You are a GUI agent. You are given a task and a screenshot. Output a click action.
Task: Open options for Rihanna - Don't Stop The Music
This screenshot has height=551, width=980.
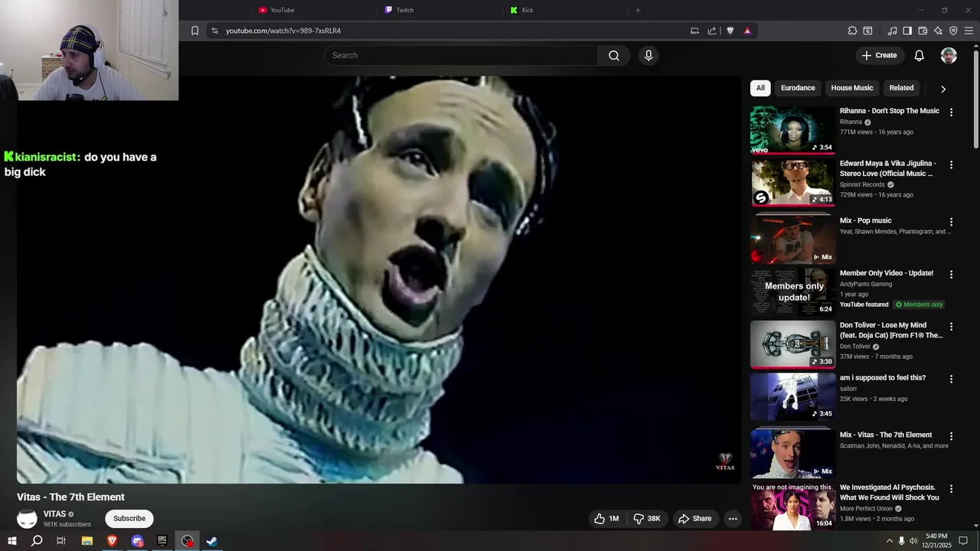pyautogui.click(x=951, y=112)
